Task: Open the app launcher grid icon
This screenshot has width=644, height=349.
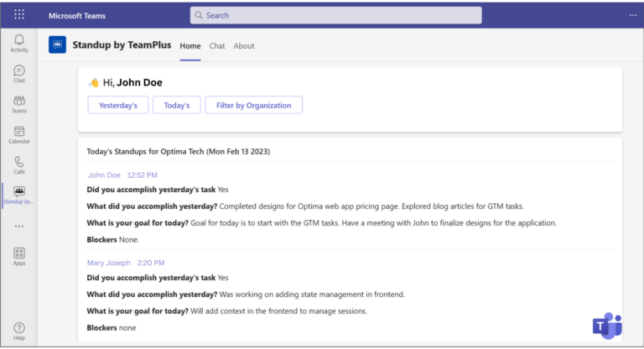Action: click(x=19, y=15)
